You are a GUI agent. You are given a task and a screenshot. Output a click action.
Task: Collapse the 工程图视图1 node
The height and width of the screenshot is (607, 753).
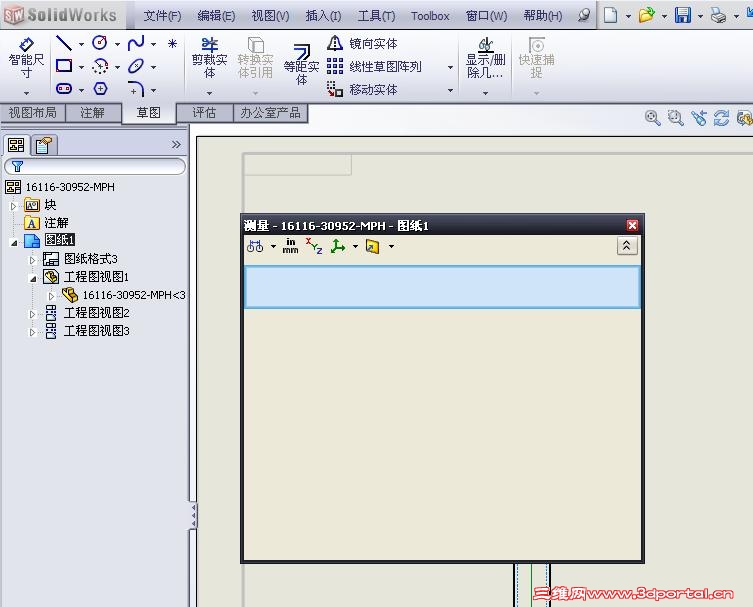(33, 279)
